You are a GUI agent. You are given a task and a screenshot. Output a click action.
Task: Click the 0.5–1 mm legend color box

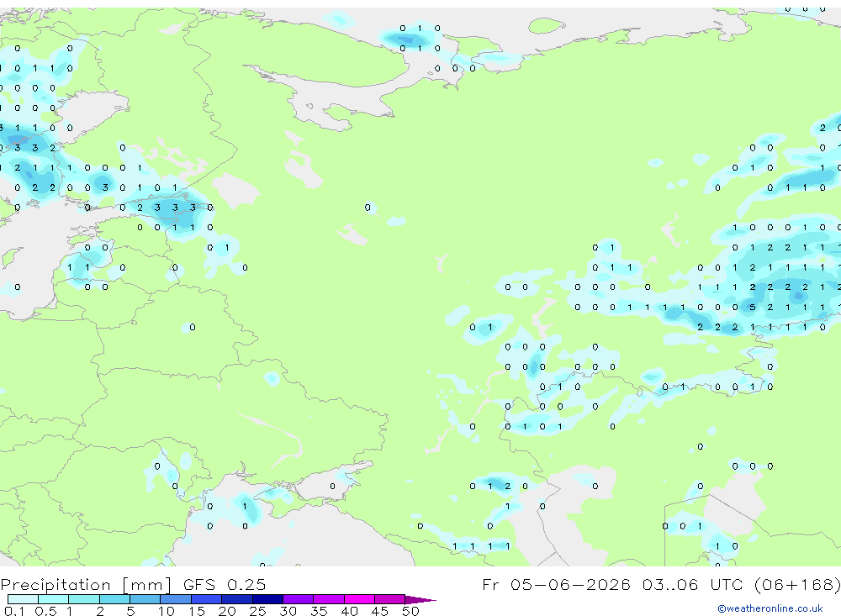pos(54,599)
